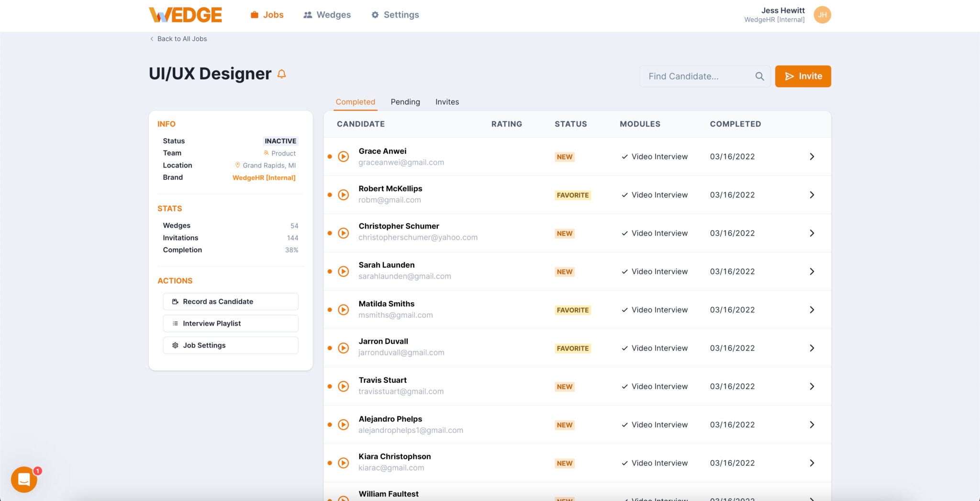Open Back to All Jobs link

pyautogui.click(x=181, y=38)
